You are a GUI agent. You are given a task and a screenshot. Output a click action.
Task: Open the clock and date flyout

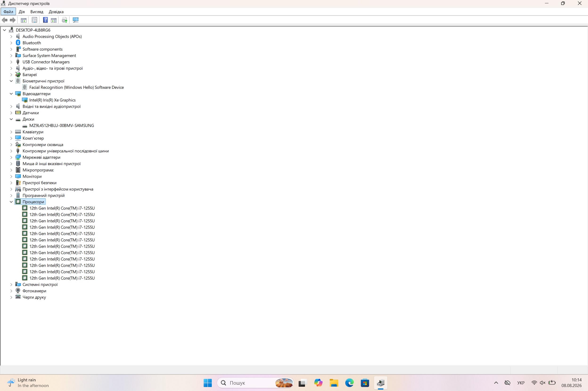[x=572, y=383]
